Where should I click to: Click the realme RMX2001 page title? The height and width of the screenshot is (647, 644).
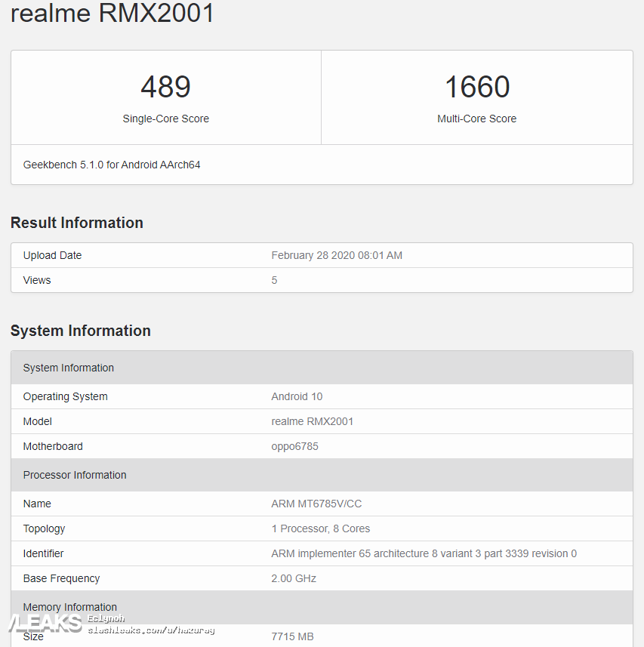(112, 12)
